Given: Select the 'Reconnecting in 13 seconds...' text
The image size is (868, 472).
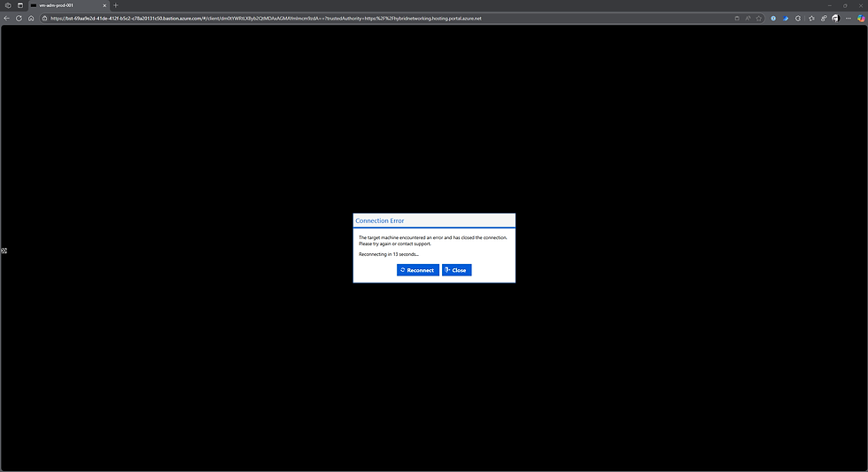Looking at the screenshot, I should pos(389,254).
